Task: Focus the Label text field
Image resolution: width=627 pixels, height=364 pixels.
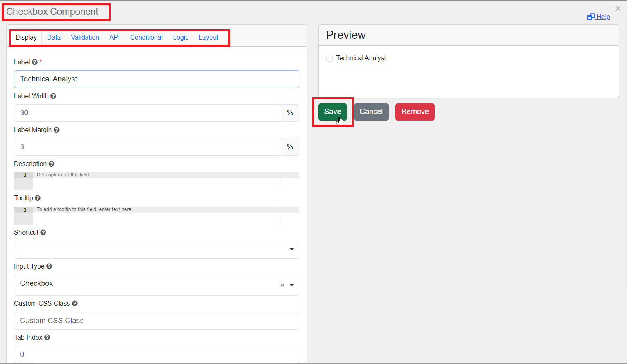Action: click(157, 79)
